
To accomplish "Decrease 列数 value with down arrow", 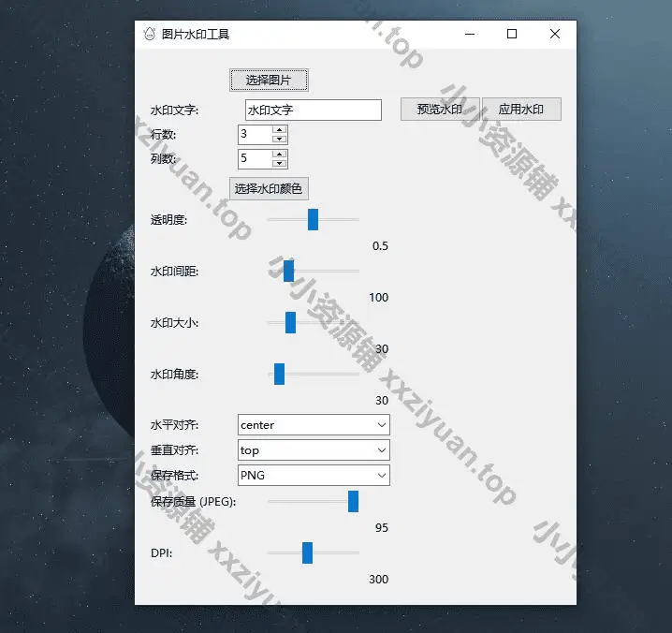I will (279, 163).
